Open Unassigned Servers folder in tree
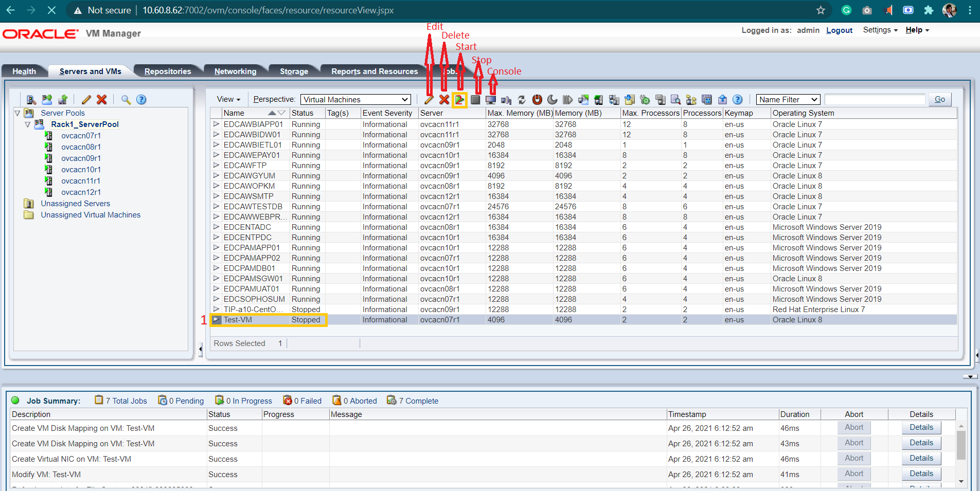Screen dimensions: 980x491 75,204
